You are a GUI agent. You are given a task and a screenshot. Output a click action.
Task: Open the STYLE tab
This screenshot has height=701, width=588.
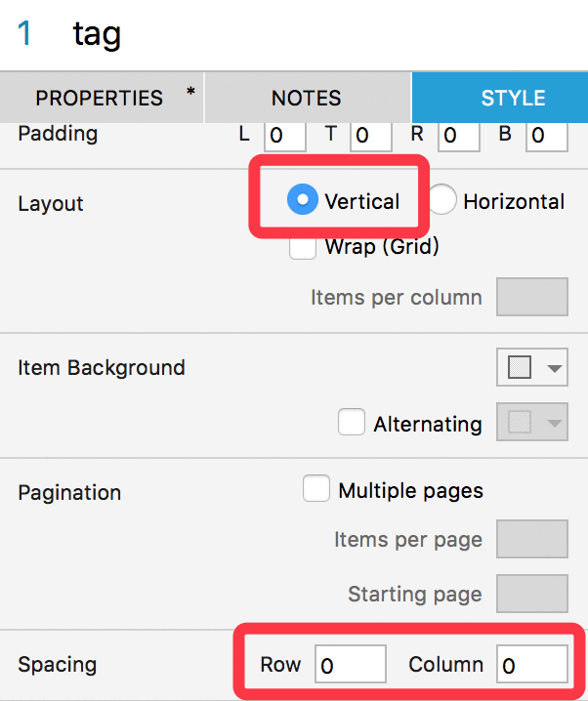[x=500, y=98]
